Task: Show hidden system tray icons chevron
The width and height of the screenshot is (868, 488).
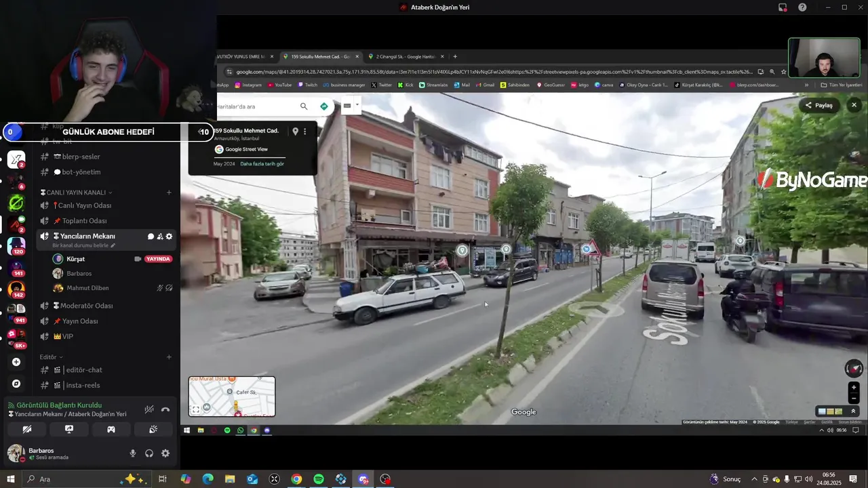Action: pyautogui.click(x=754, y=479)
